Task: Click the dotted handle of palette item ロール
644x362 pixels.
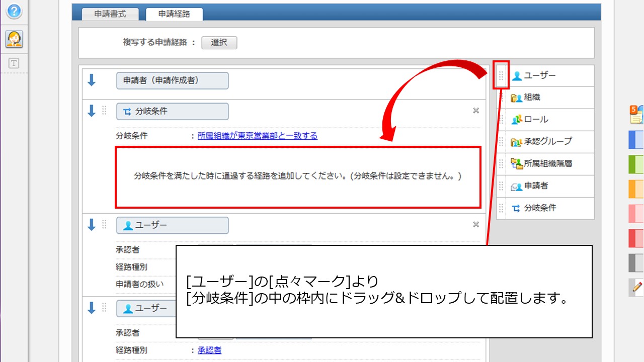Action: pyautogui.click(x=501, y=120)
